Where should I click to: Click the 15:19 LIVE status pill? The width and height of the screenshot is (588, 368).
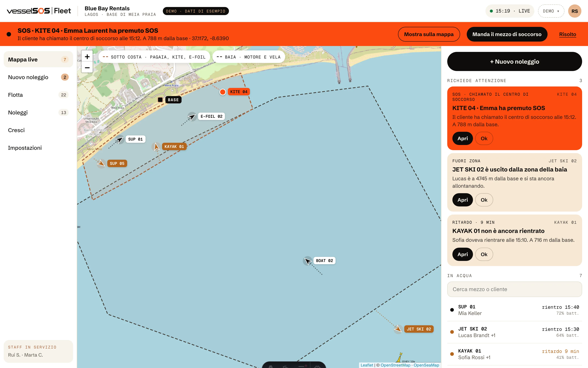(x=510, y=11)
